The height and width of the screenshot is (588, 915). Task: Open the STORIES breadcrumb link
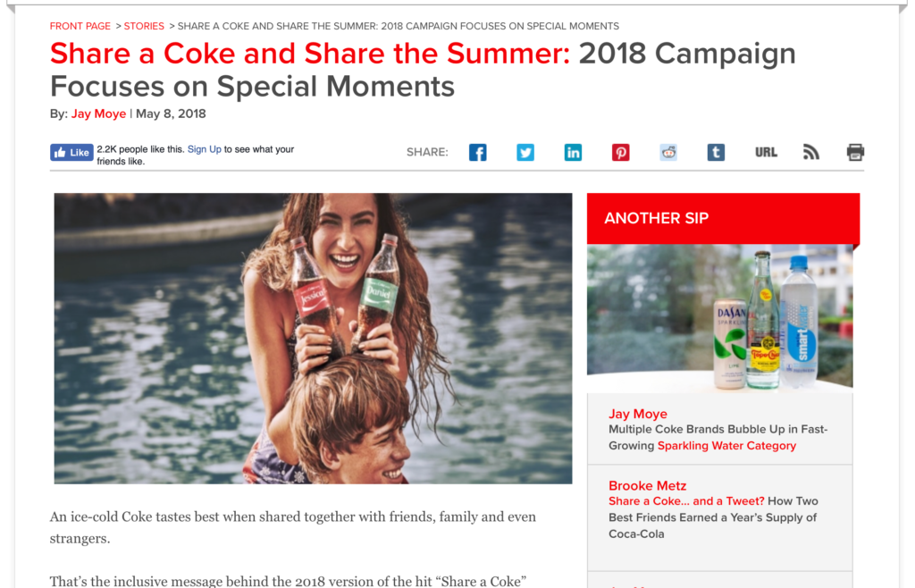point(144,26)
